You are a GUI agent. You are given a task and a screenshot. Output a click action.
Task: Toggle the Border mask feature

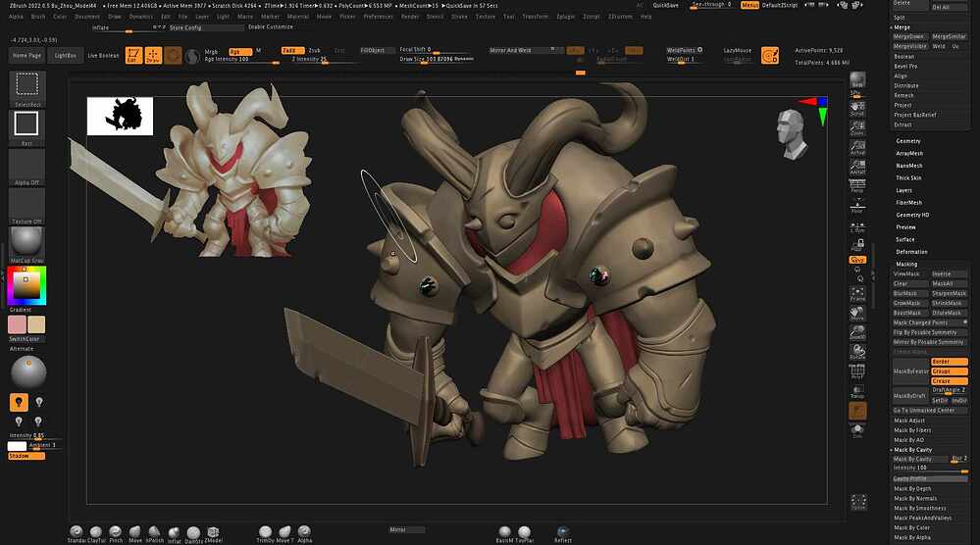click(949, 362)
